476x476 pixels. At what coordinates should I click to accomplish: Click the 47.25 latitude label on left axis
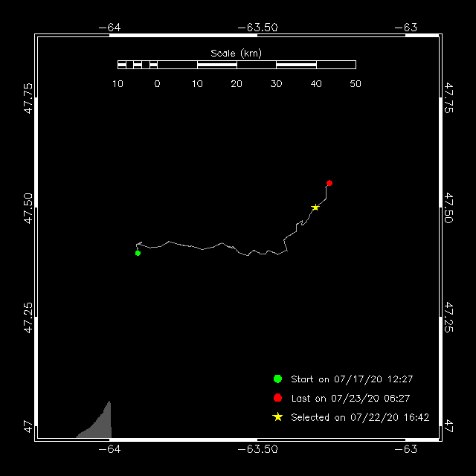28,318
